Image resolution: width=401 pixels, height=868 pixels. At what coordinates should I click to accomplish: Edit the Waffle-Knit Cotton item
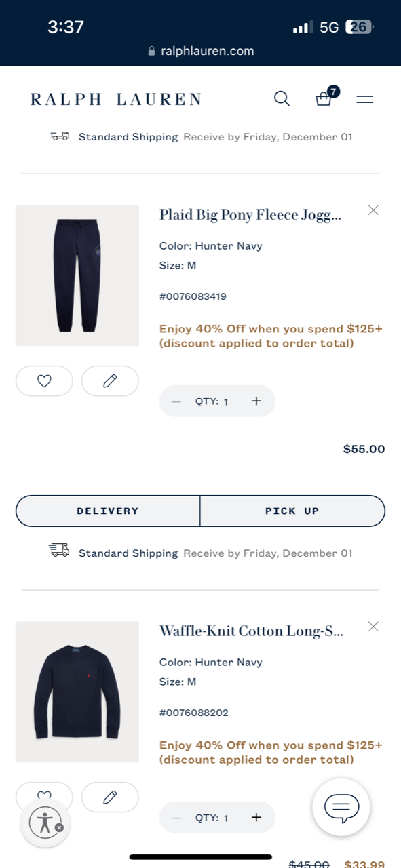click(x=110, y=797)
